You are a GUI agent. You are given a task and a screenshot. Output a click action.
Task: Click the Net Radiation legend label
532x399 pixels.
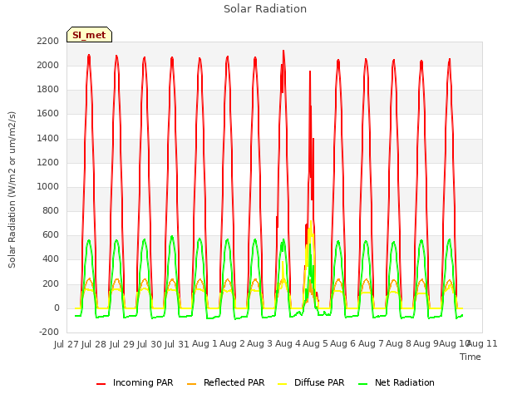(x=405, y=382)
